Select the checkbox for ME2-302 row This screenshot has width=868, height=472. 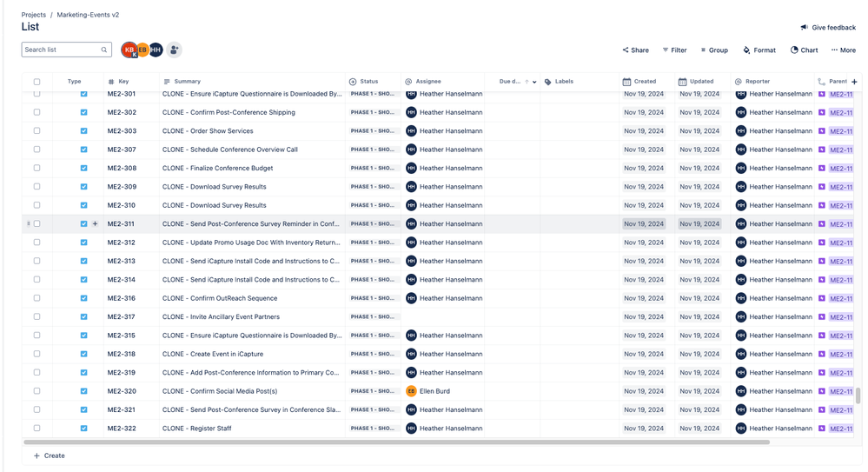tap(36, 112)
